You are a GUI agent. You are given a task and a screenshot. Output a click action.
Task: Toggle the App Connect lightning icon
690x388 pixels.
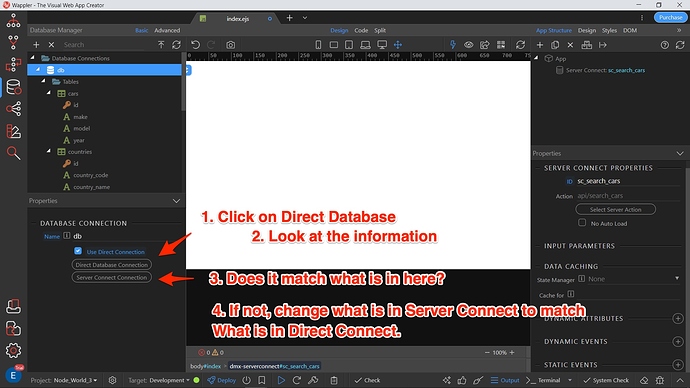(x=452, y=44)
